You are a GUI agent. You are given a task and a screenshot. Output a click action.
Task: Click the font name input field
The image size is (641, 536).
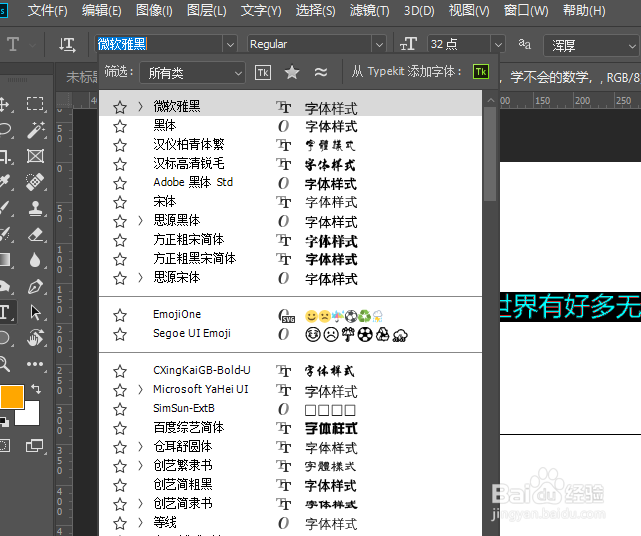point(159,44)
